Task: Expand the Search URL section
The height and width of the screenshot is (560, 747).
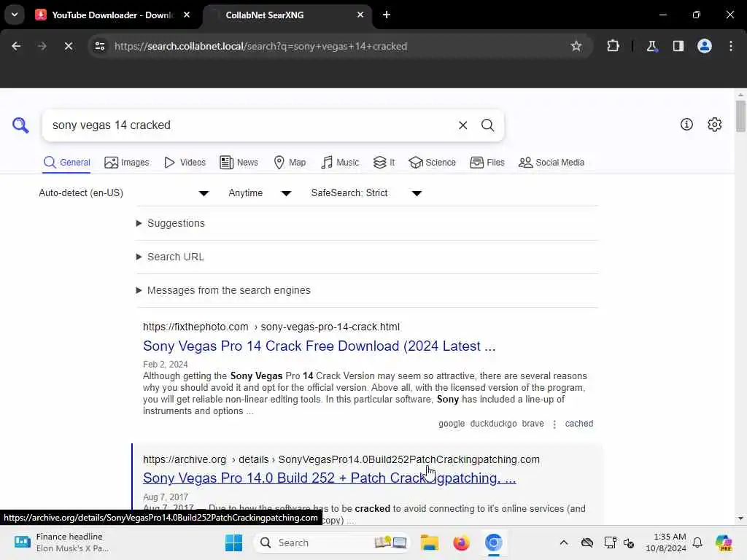Action: point(170,257)
